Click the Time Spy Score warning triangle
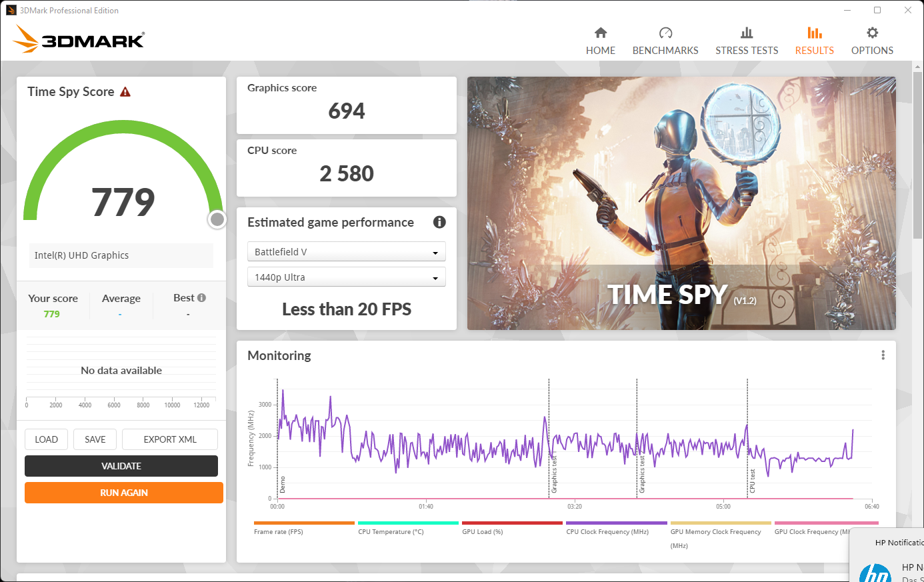924x582 pixels. pyautogui.click(x=125, y=92)
